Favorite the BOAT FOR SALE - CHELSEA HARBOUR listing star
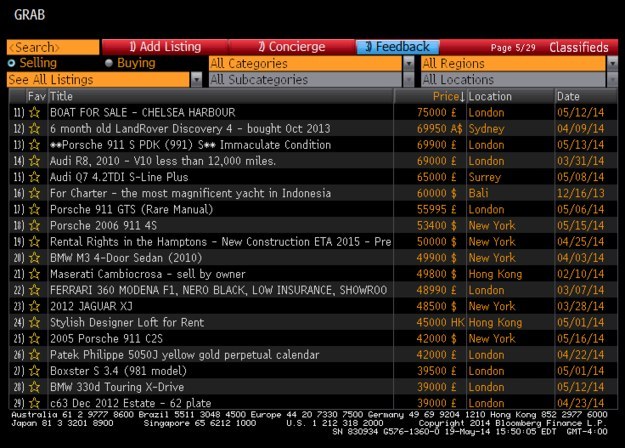The width and height of the screenshot is (625, 448). pyautogui.click(x=35, y=113)
